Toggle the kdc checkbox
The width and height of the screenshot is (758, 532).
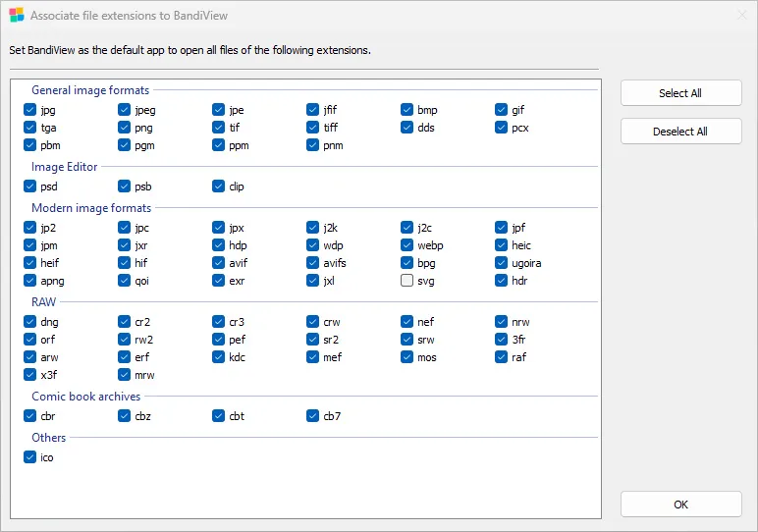(x=219, y=357)
